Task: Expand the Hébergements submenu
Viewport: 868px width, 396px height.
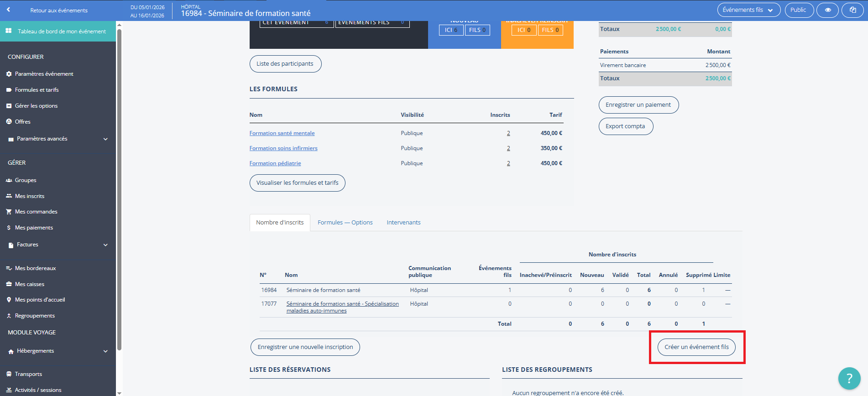Action: (x=105, y=351)
